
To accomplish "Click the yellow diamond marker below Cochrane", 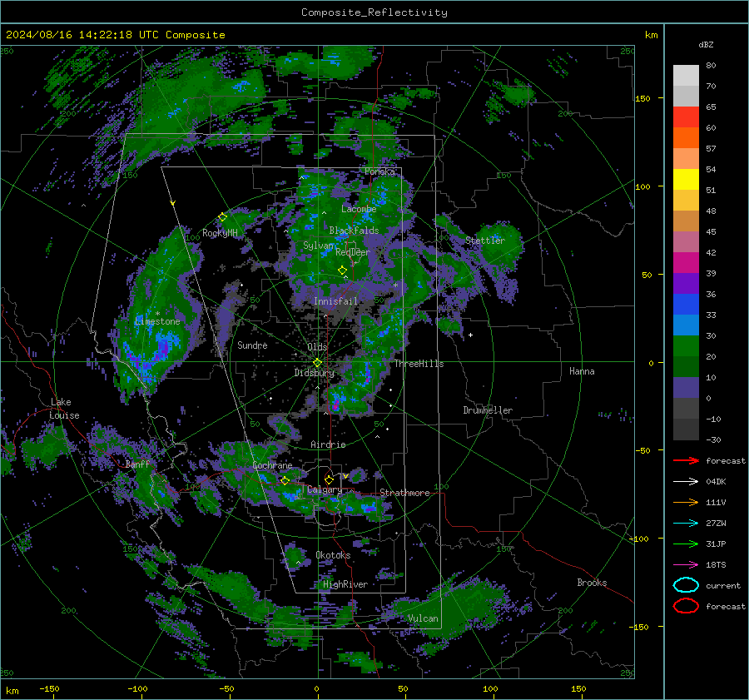I will (x=285, y=480).
